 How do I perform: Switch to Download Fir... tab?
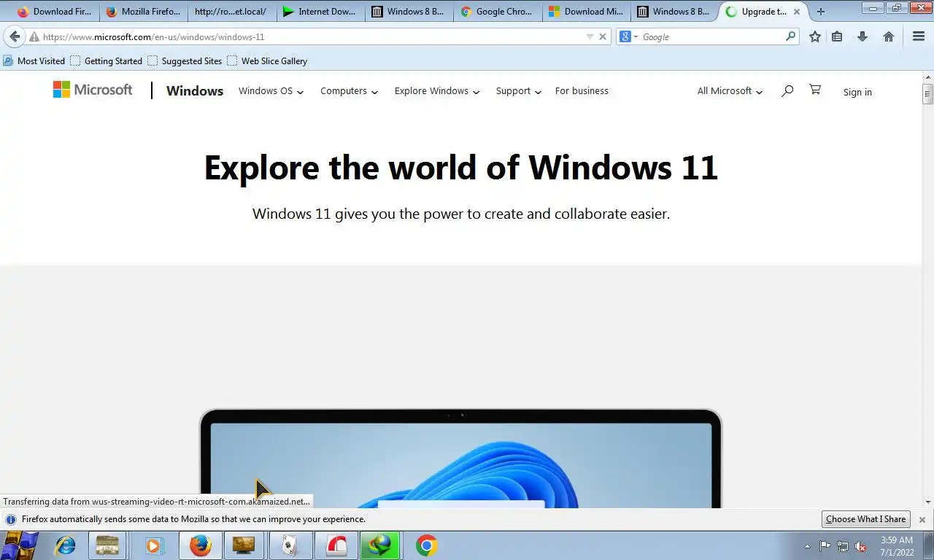[x=54, y=12]
